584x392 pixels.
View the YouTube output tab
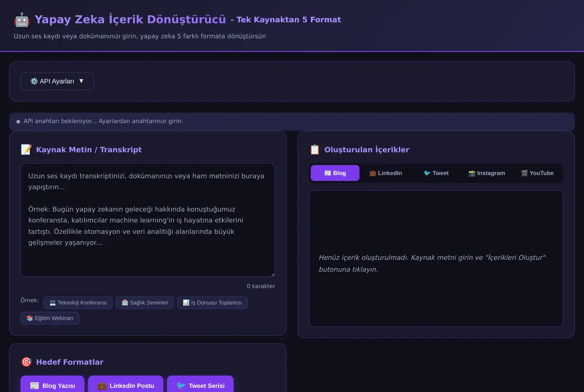click(x=537, y=173)
